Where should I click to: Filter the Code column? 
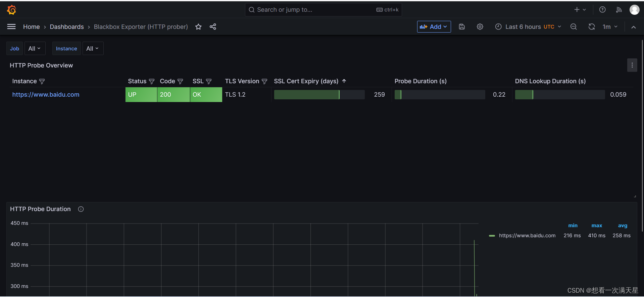[180, 81]
